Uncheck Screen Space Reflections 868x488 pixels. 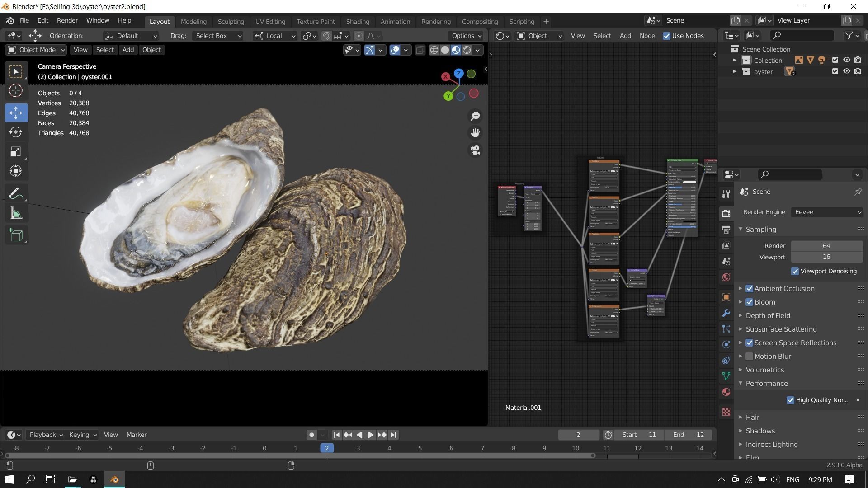pyautogui.click(x=749, y=343)
